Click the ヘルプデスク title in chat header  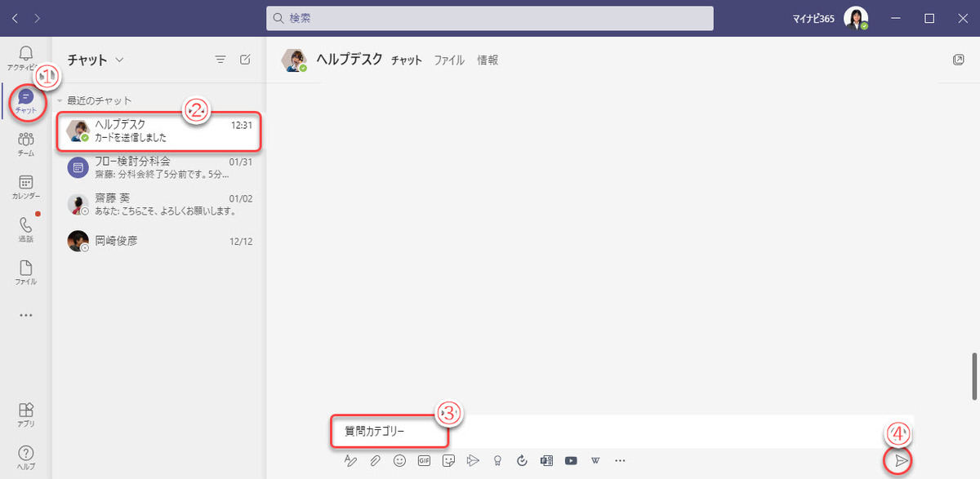point(350,60)
